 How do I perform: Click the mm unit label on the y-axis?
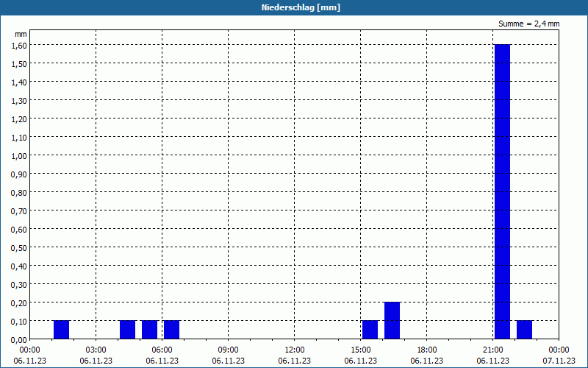tap(21, 34)
